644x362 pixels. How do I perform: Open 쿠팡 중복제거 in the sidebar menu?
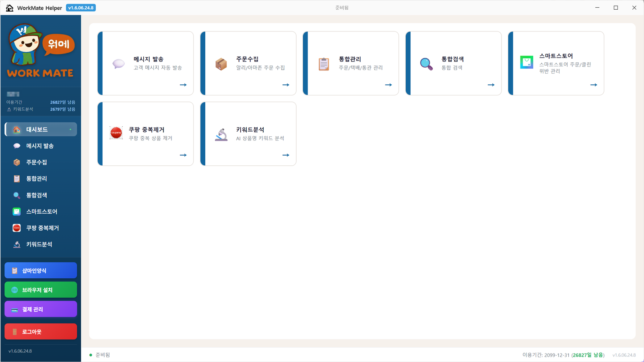pyautogui.click(x=41, y=228)
